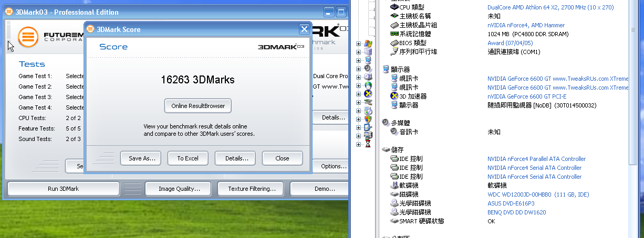Click the Close button in score dialog
644x238 pixels.
tap(283, 158)
